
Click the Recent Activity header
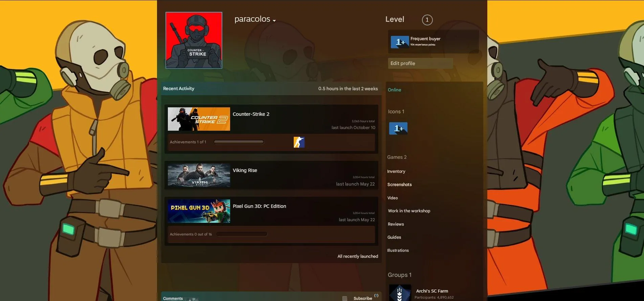click(179, 88)
